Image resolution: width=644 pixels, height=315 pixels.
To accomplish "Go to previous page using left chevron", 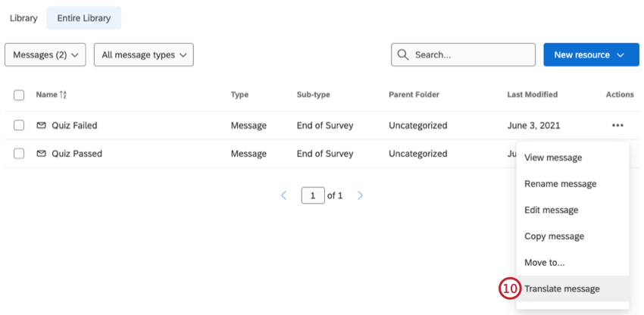I will coord(283,195).
